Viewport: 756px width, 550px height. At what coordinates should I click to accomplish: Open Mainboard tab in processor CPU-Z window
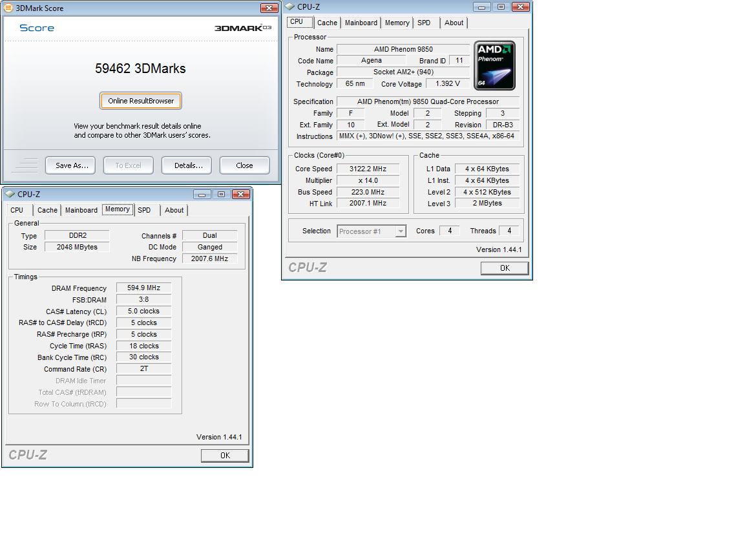point(361,23)
